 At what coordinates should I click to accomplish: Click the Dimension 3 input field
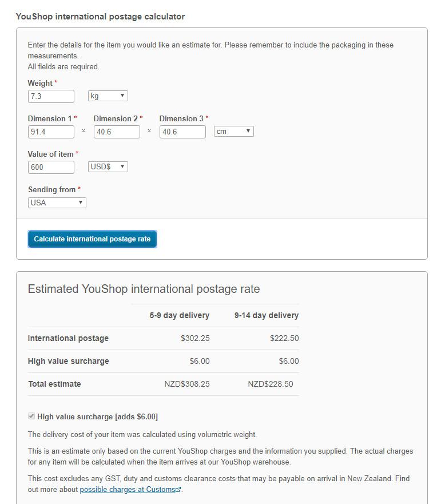[182, 132]
